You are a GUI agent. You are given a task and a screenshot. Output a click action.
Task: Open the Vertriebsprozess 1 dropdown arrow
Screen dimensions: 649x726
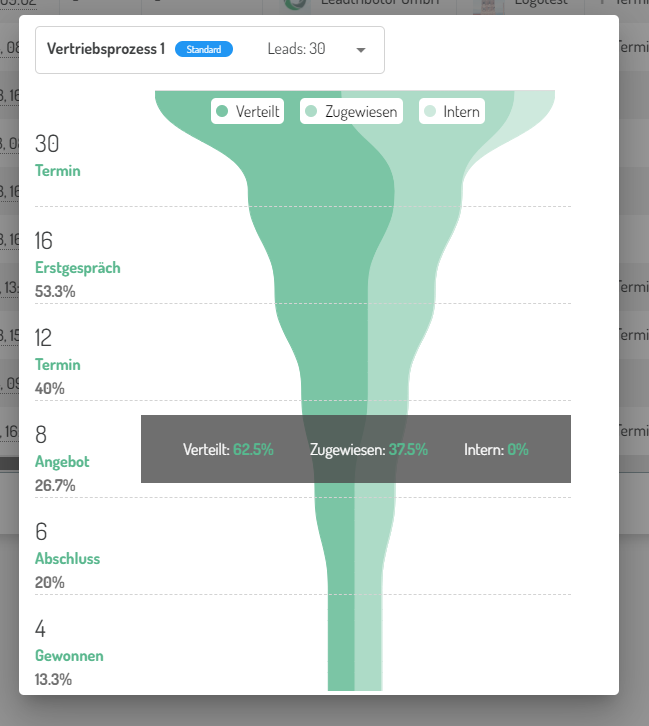click(x=361, y=49)
